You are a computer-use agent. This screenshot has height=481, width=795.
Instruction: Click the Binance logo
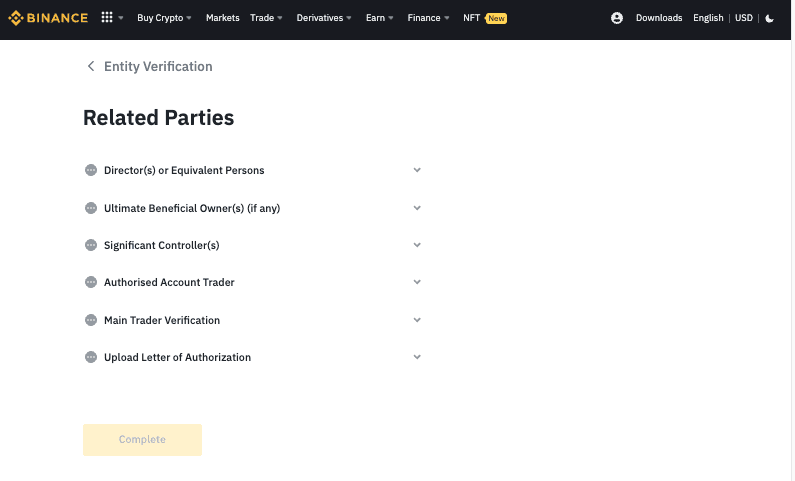(x=48, y=18)
